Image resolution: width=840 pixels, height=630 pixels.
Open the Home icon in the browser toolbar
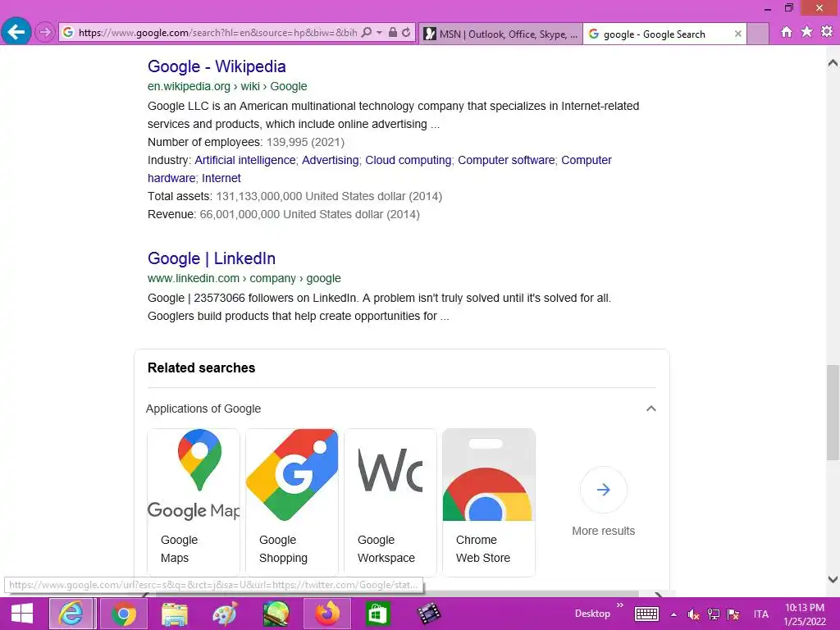pyautogui.click(x=787, y=32)
